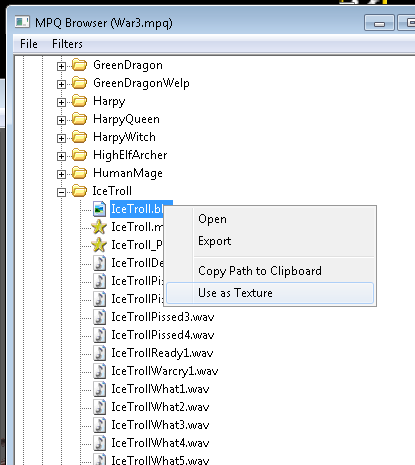Select the highlighted IceTroll.blp file name
Viewport: 415px width, 465px height.
coord(137,209)
